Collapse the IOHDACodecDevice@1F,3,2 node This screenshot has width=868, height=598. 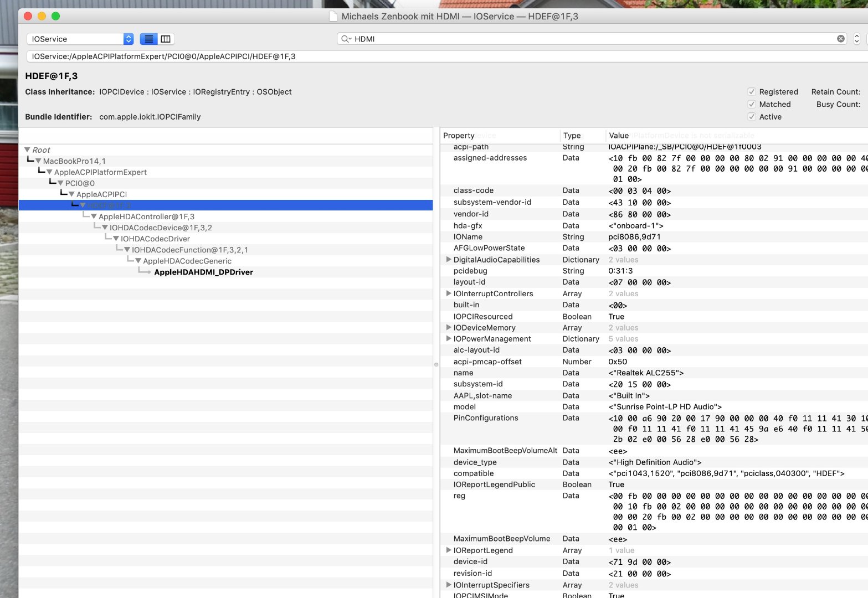[x=105, y=228]
